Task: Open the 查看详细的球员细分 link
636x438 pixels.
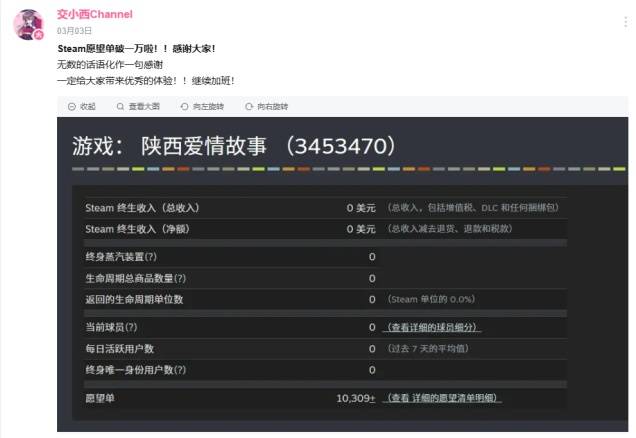Action: tap(432, 327)
